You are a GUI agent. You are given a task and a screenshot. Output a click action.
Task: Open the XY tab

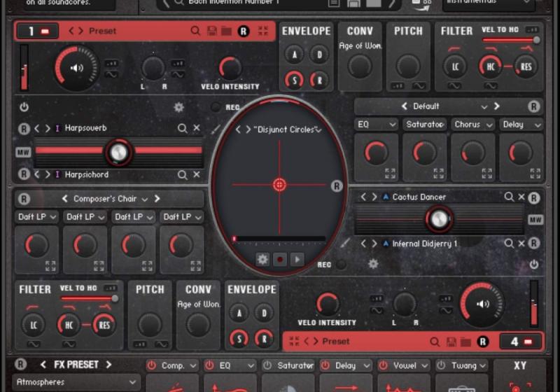coord(519,365)
